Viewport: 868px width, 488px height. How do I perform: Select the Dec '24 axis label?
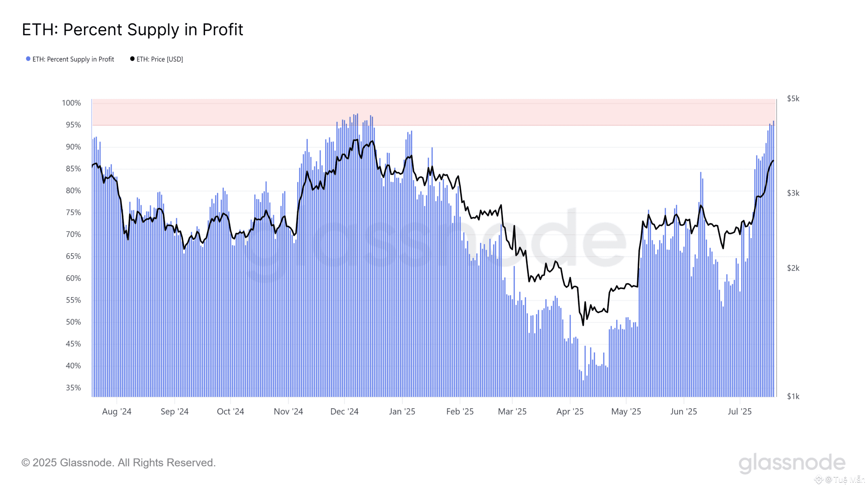tap(344, 411)
